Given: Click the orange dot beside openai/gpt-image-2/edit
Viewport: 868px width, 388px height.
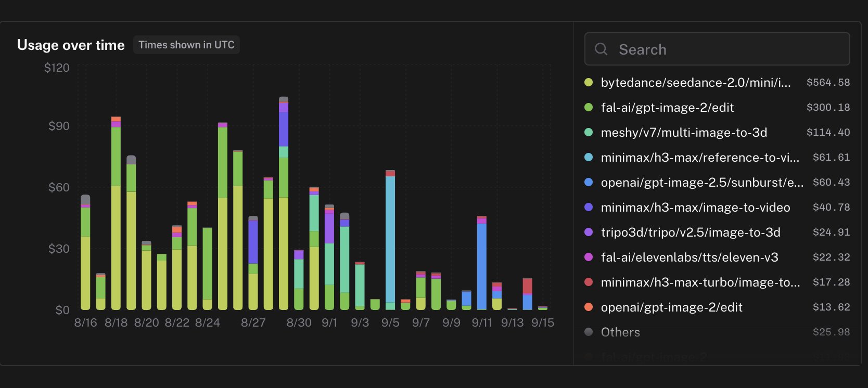Looking at the screenshot, I should pyautogui.click(x=589, y=307).
